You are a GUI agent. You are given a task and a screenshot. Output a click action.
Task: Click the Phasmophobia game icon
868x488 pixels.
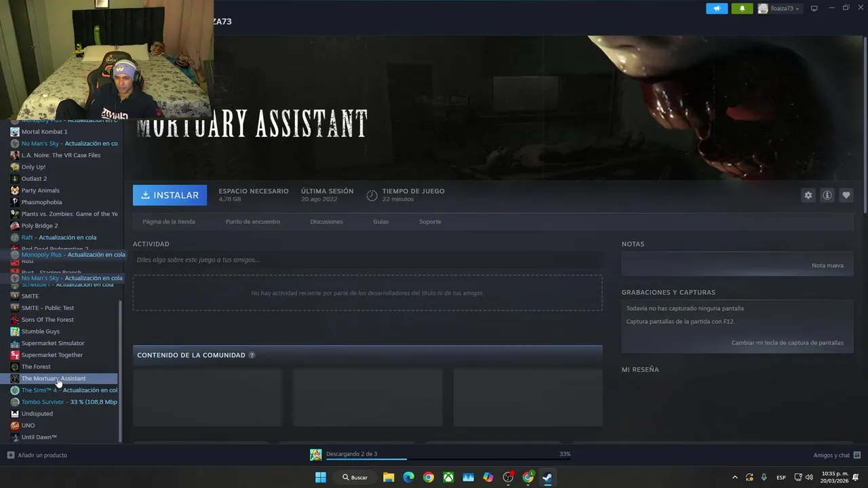(x=15, y=202)
